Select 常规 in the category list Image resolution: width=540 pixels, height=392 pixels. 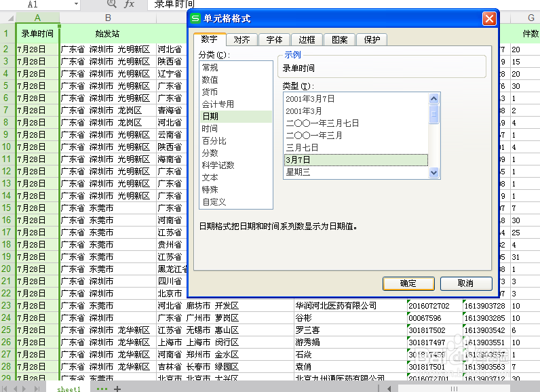(x=236, y=67)
